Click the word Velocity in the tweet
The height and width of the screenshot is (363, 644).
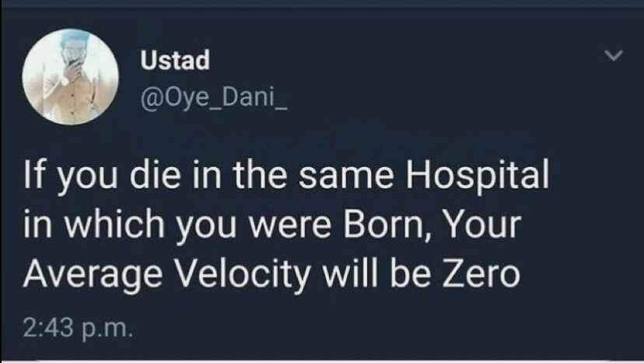242,274
